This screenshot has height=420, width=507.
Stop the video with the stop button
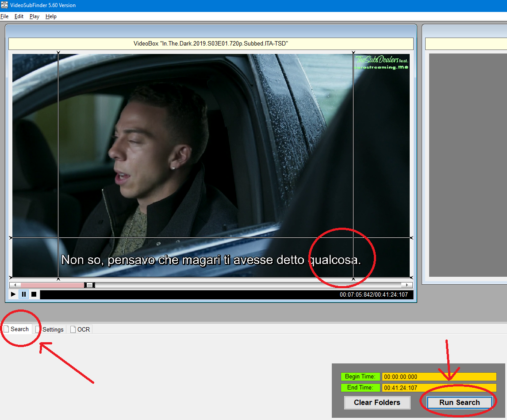click(x=34, y=294)
